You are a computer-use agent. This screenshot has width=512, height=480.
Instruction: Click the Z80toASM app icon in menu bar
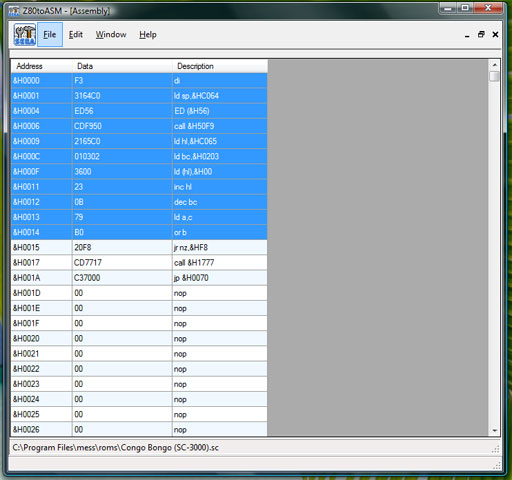pos(25,34)
